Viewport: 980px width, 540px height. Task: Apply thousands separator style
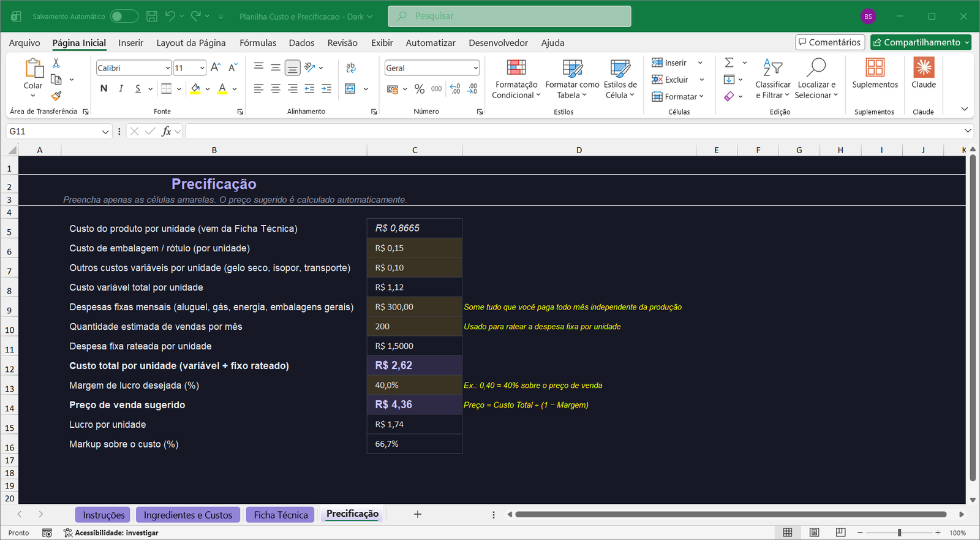coord(437,89)
